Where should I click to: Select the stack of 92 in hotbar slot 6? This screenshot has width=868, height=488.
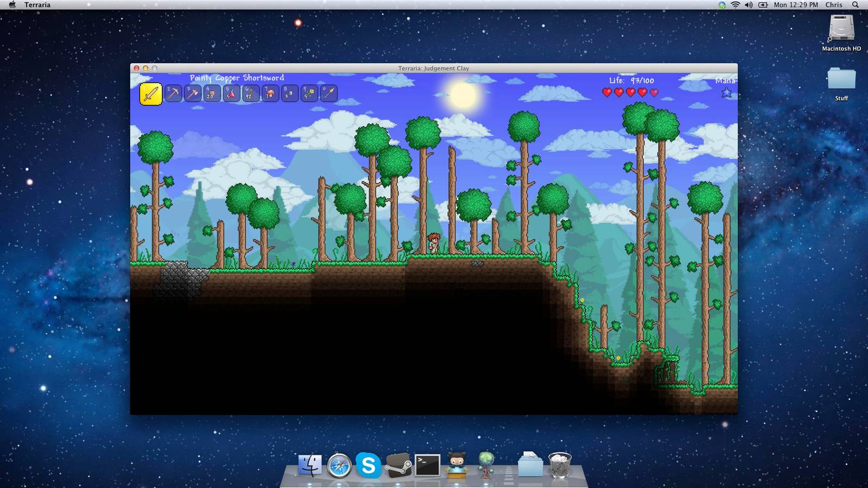click(x=251, y=93)
